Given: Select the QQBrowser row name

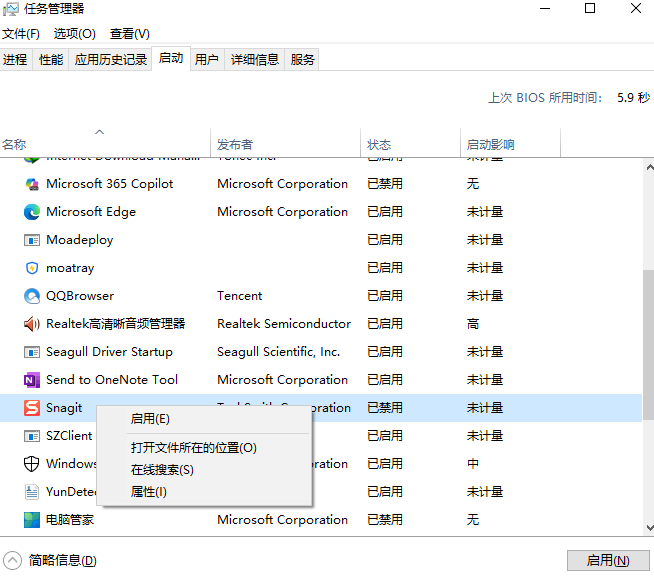Looking at the screenshot, I should [x=80, y=296].
